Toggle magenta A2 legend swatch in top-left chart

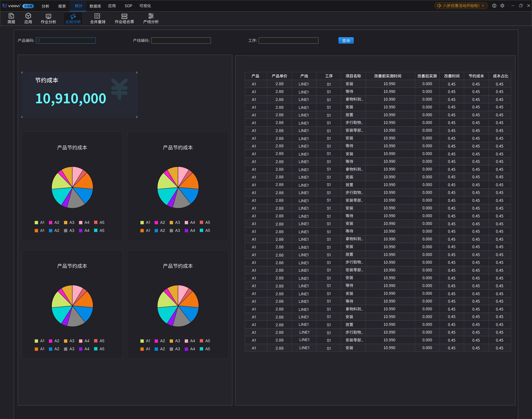click(51, 223)
